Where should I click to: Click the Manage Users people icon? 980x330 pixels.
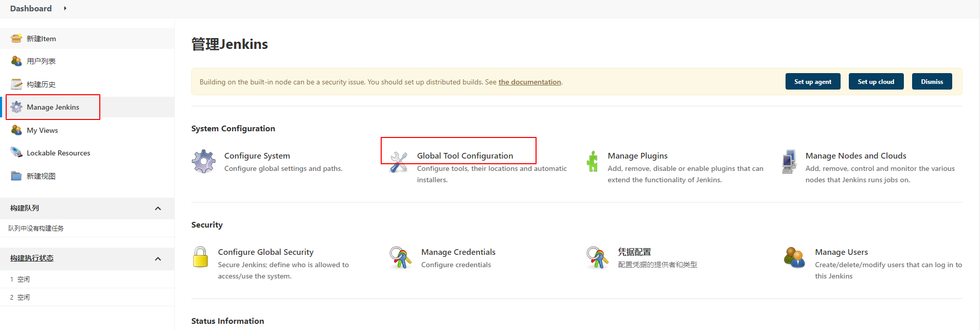tap(795, 257)
